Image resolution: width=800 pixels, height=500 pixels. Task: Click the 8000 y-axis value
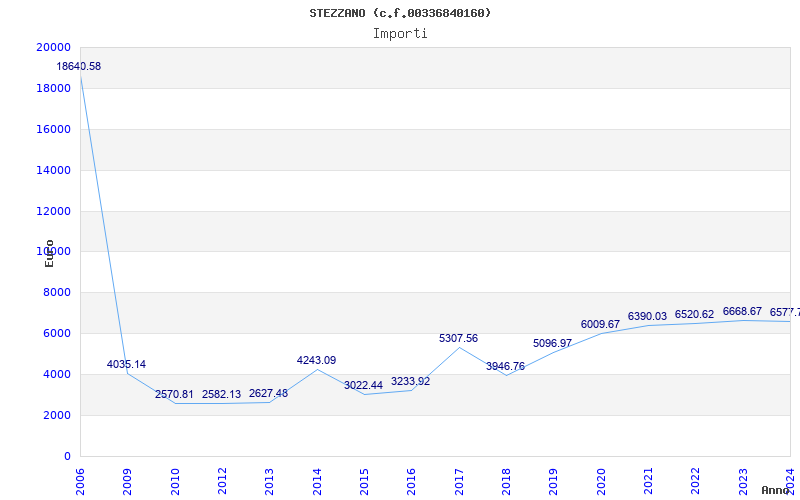pyautogui.click(x=57, y=293)
